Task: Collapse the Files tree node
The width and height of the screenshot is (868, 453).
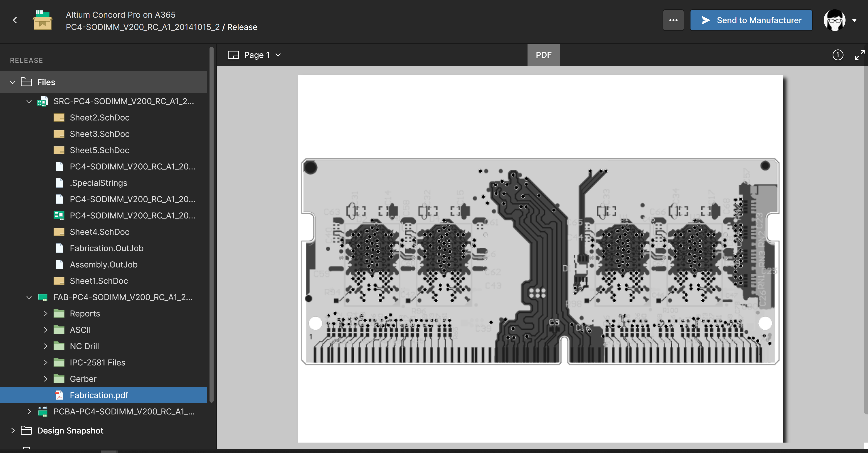Action: tap(12, 82)
